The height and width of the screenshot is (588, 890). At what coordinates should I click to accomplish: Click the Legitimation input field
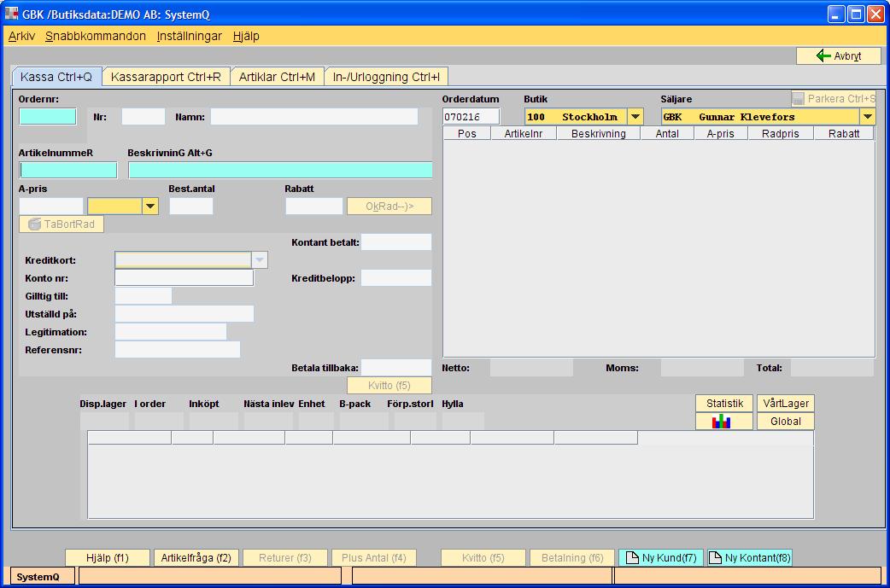(171, 332)
